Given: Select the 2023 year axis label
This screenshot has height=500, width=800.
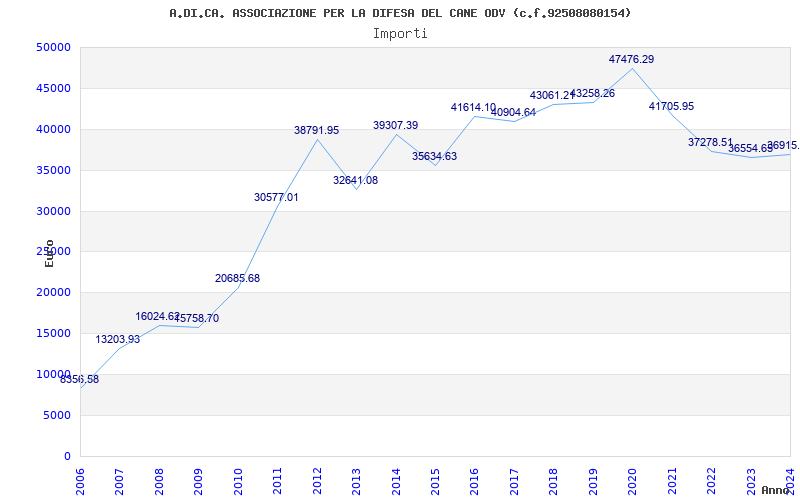Looking at the screenshot, I should click(x=751, y=482).
